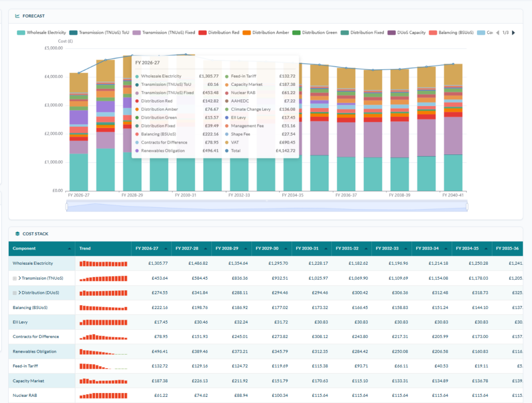
Task: Tick the checkbox beside Distribution (DUoS)
Action: click(15, 293)
